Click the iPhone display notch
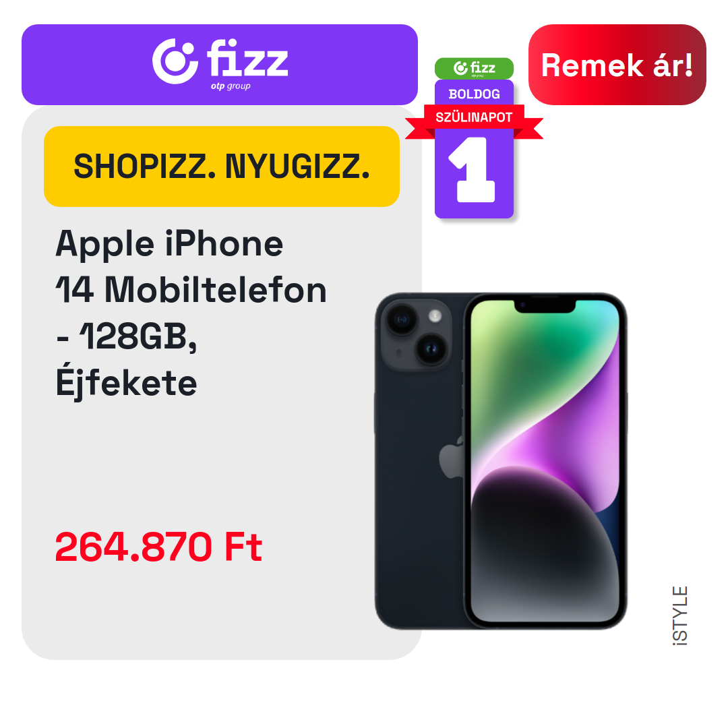 coord(545,306)
